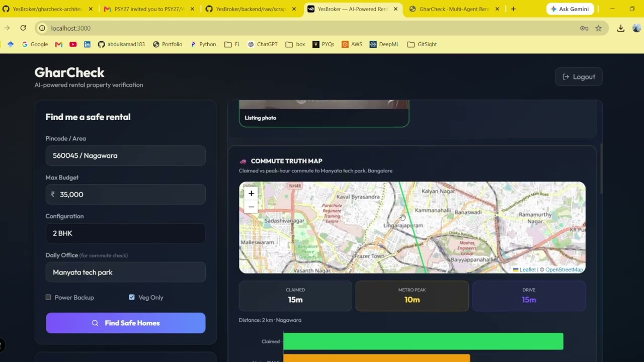The height and width of the screenshot is (362, 644).
Task: Close the GharCheck Multi-Agent tab
Action: click(x=497, y=9)
